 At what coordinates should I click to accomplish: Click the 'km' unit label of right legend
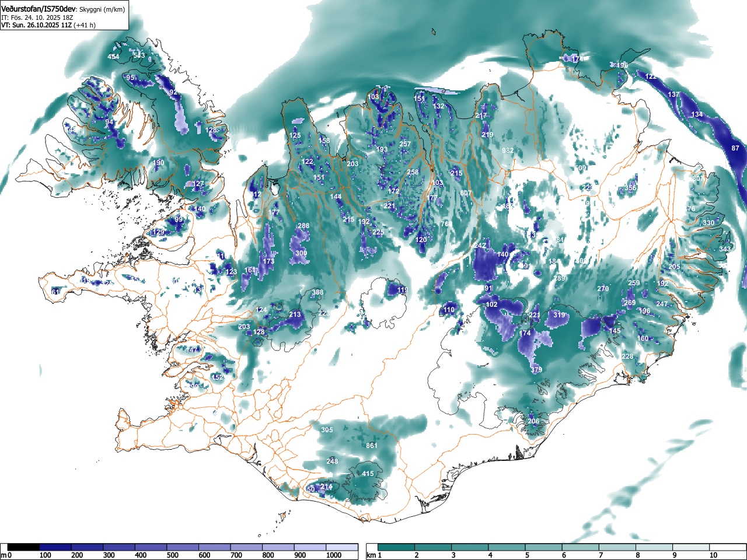pos(371,555)
